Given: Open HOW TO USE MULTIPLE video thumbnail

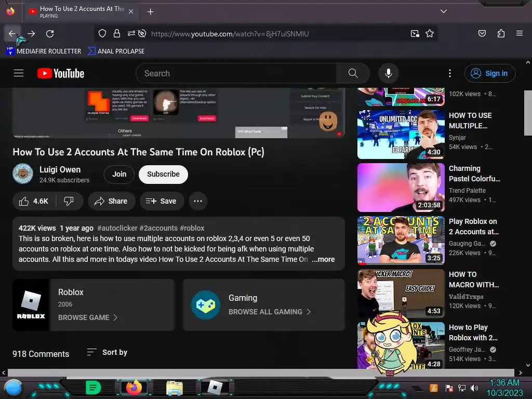Looking at the screenshot, I should [x=401, y=135].
